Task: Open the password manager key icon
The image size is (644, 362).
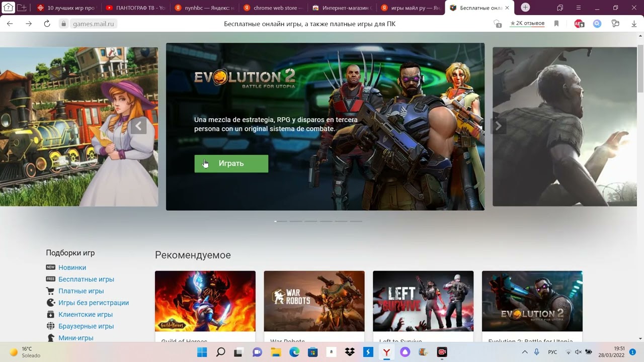Action: (615, 24)
